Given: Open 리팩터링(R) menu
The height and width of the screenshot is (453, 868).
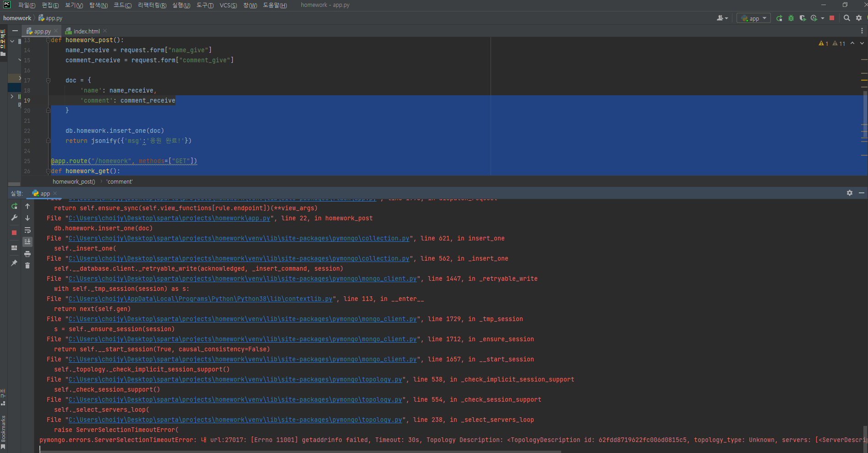Looking at the screenshot, I should pos(152,5).
